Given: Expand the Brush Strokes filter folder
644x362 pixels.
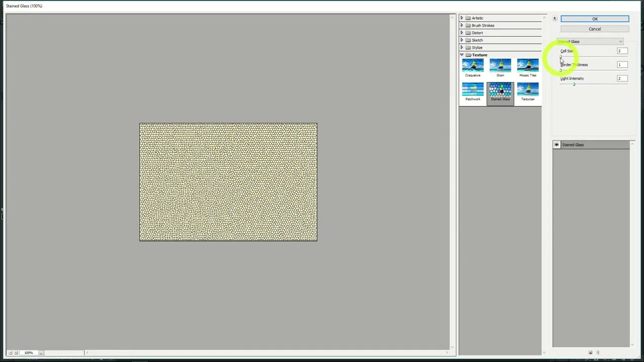Looking at the screenshot, I should pos(462,25).
